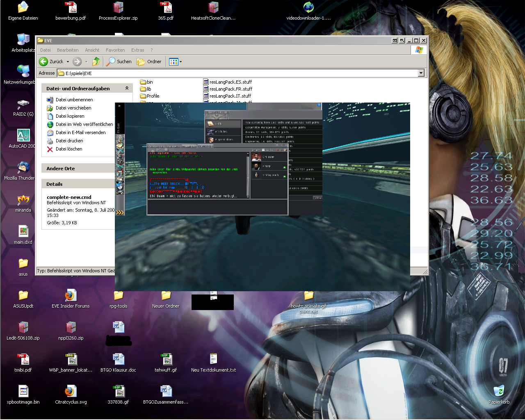Open the Bearbeiten menu

(x=68, y=50)
